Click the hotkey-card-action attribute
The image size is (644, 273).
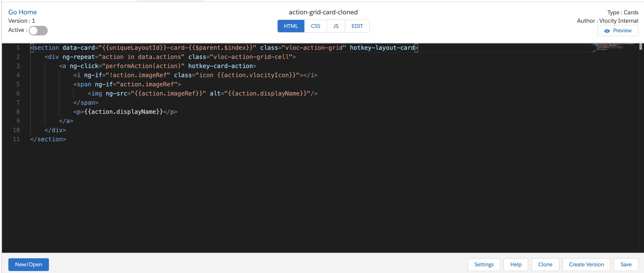(x=221, y=66)
